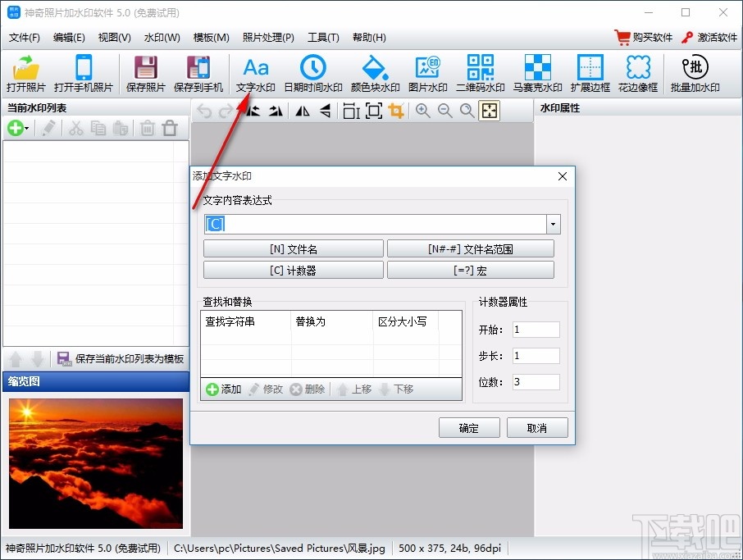Viewport: 743px width, 560px height.
Task: Click the actual-size magnifier icon
Action: click(467, 112)
